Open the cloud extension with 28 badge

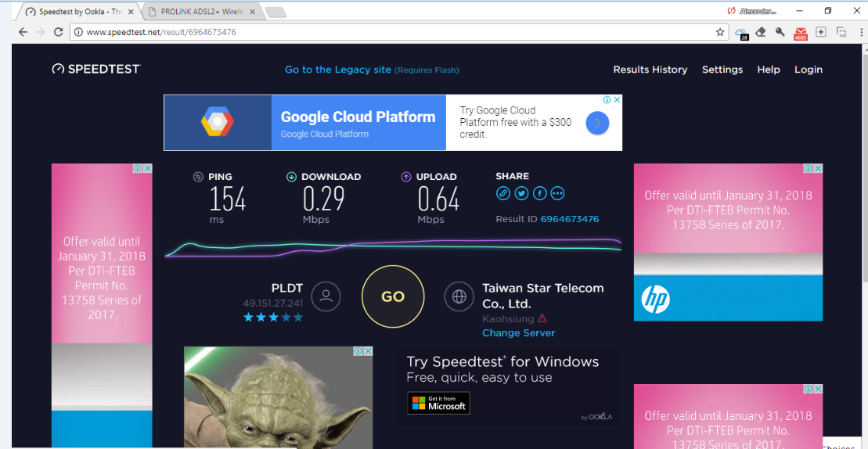tap(741, 33)
